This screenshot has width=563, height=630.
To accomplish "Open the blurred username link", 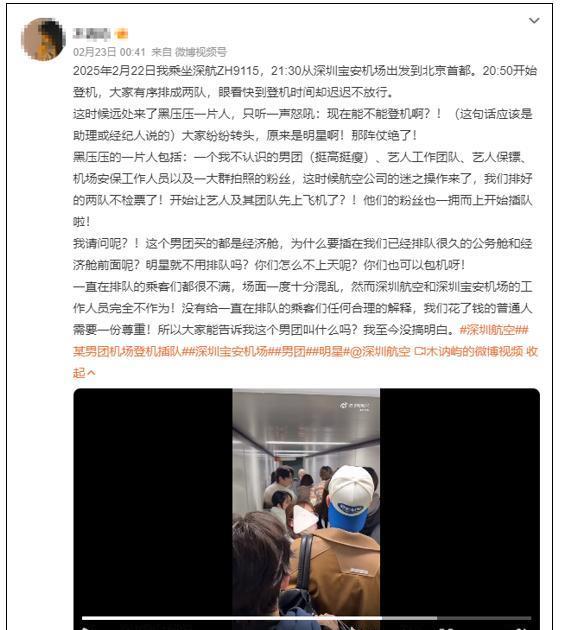I will click(x=91, y=34).
